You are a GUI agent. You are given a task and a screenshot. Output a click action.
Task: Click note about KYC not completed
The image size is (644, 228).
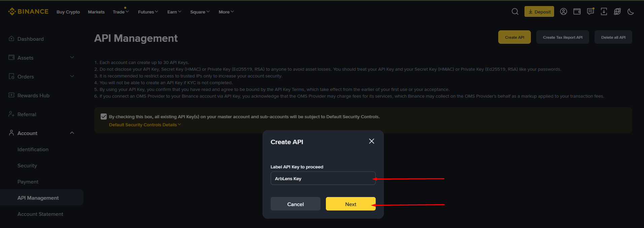pos(163,83)
